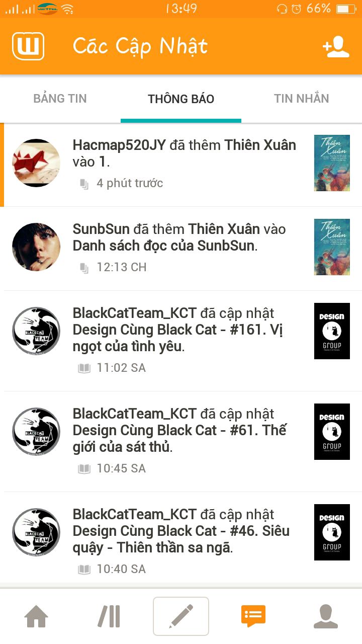
Task: Tap the pencil Create icon
Action: pos(181,616)
